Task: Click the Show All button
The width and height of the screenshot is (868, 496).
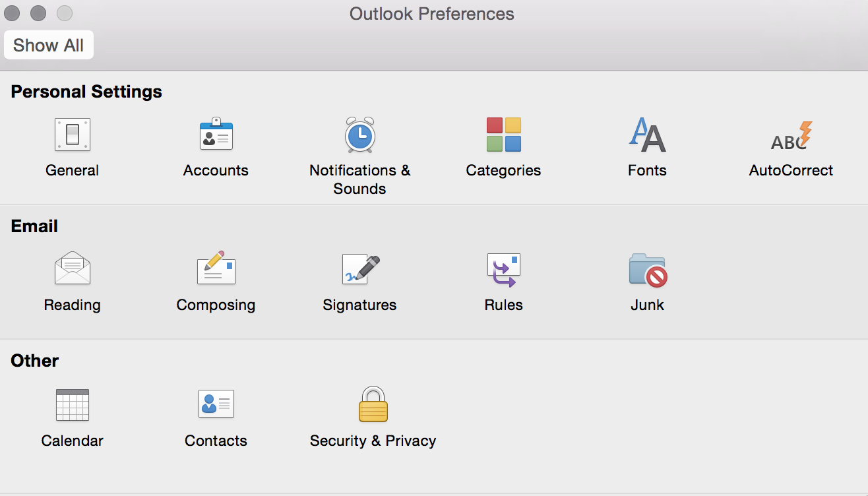Action: point(48,45)
